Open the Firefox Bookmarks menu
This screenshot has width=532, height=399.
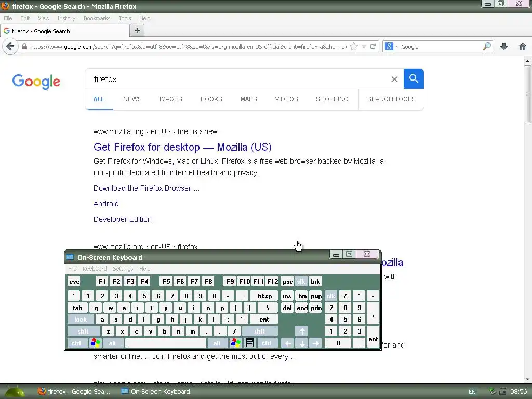97,18
